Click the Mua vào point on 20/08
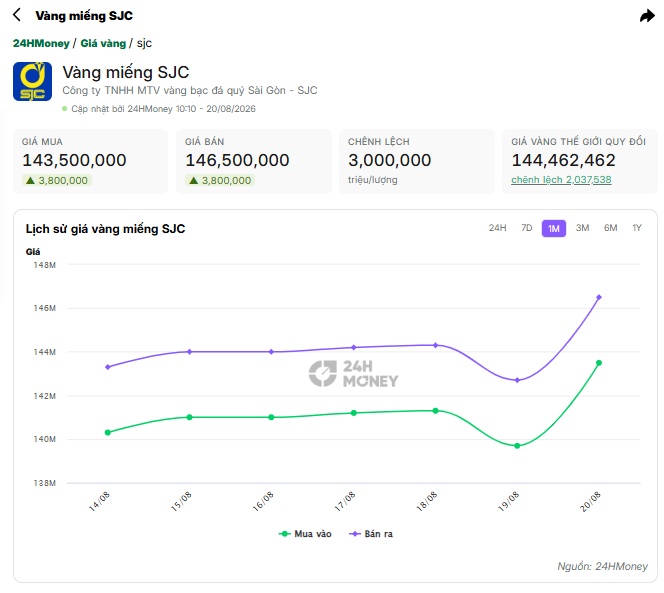 click(599, 363)
